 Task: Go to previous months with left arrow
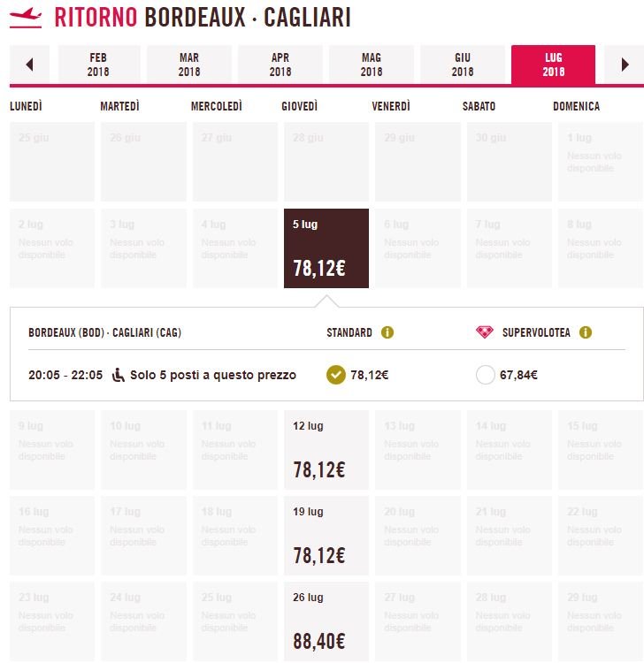[x=29, y=65]
